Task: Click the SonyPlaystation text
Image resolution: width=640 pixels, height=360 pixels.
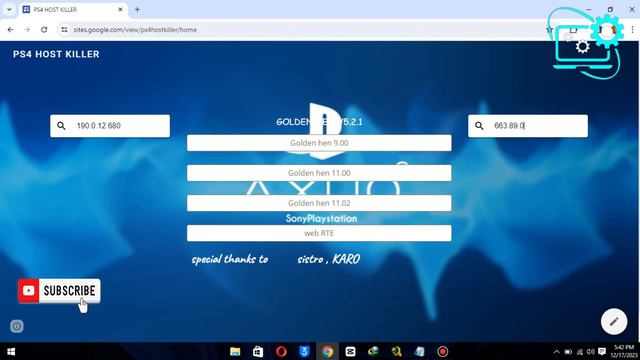Action: click(x=321, y=218)
